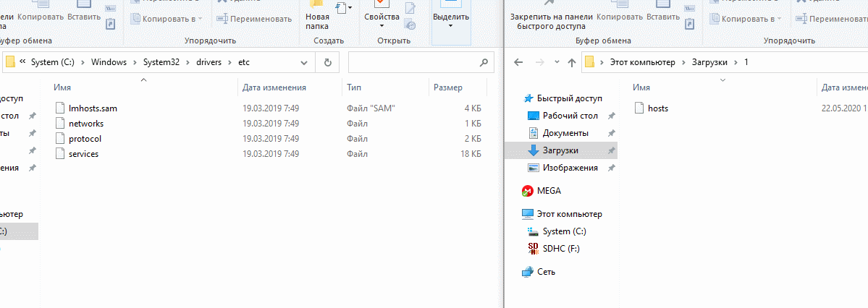Image resolution: width=868 pixels, height=308 pixels.
Task: Click the copy path icon in left ribbon
Action: coord(111,8)
